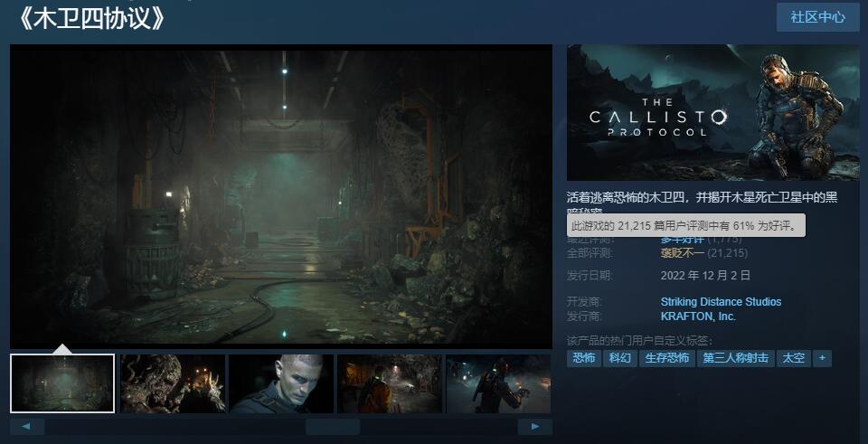Click the thumbnail strip scrollbar handle

pyautogui.click(x=333, y=427)
